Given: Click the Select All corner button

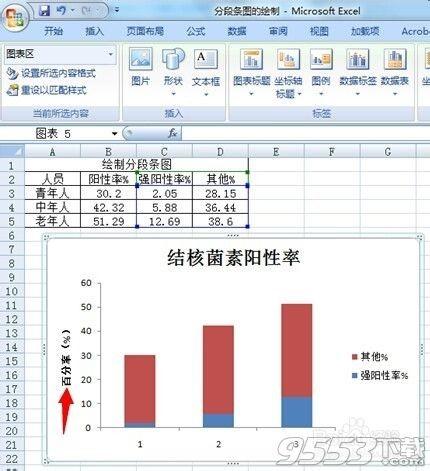Looking at the screenshot, I should coord(12,152).
